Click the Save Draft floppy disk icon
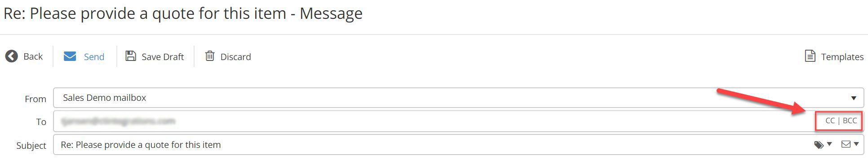868x164 pixels. (x=130, y=56)
